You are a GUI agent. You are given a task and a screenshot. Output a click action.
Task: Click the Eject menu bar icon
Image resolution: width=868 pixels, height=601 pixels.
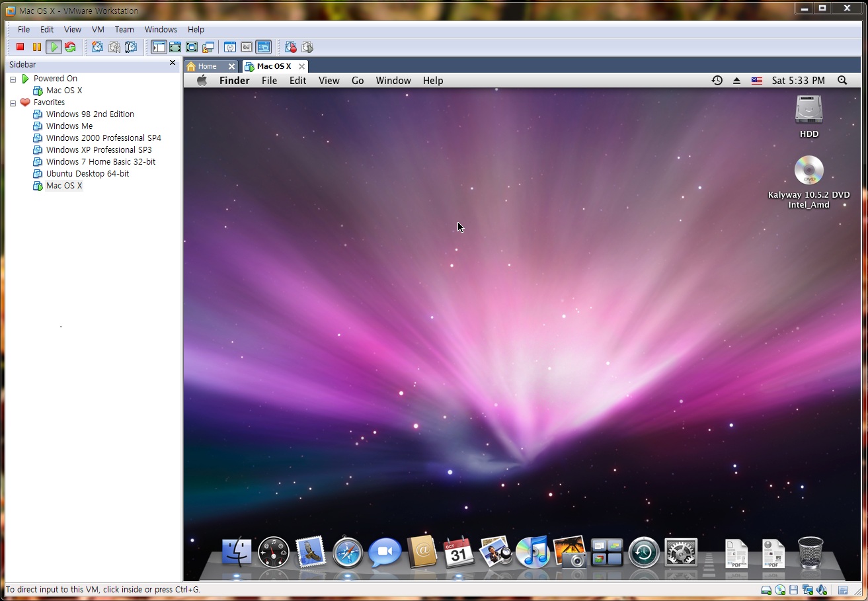[x=737, y=81]
